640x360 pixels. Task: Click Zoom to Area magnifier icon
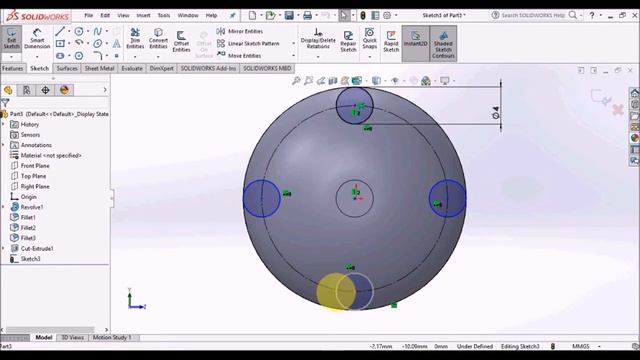pyautogui.click(x=308, y=81)
